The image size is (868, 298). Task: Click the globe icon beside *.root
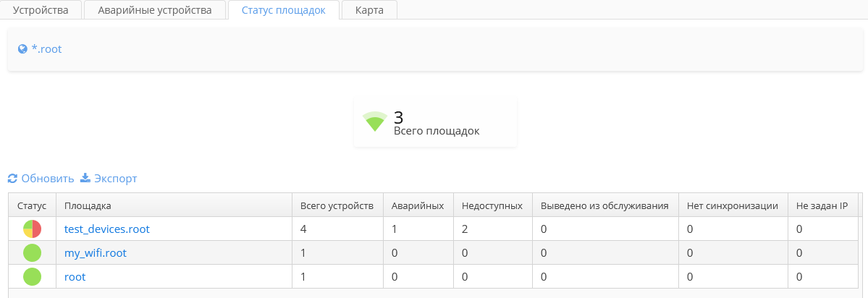point(22,49)
